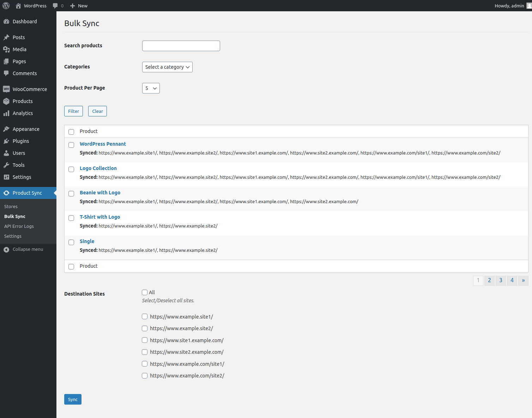Viewport: 532px width, 418px height.
Task: Expand the Select a category dropdown
Action: click(167, 67)
